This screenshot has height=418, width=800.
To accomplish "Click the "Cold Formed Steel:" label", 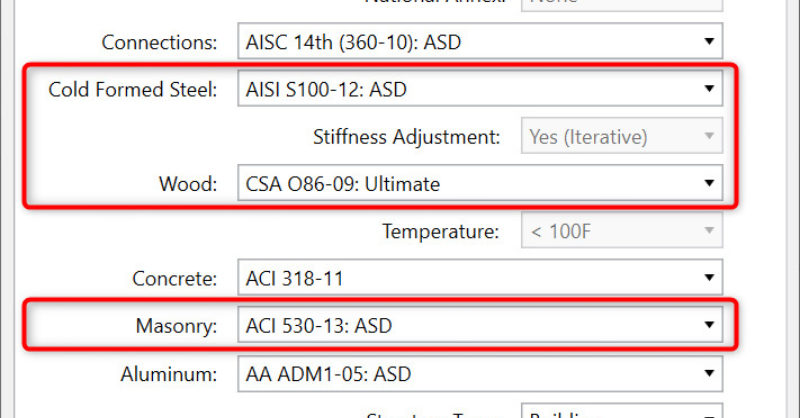I will pos(132,90).
